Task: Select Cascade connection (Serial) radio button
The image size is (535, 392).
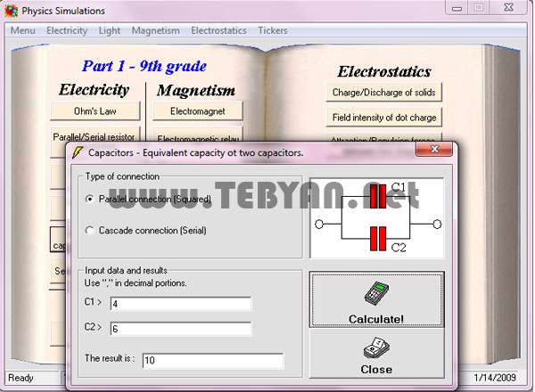Action: (x=89, y=231)
